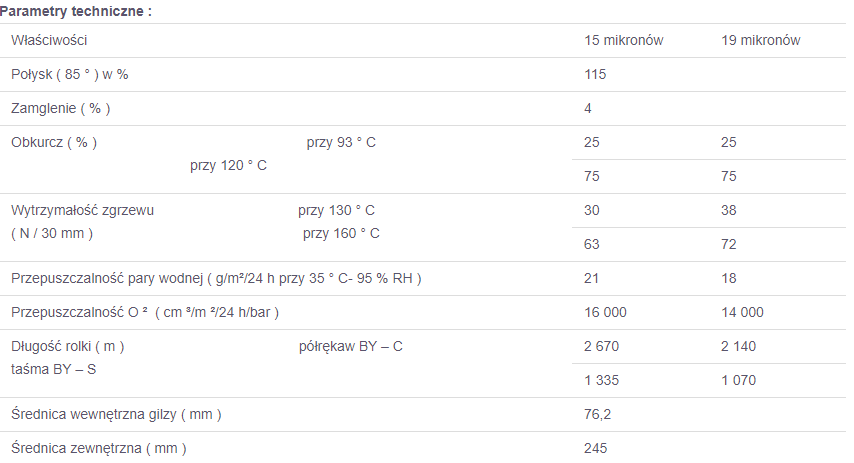The image size is (854, 463).
Task: Click the 'Parametry techniczne :' heading
Action: [x=76, y=11]
